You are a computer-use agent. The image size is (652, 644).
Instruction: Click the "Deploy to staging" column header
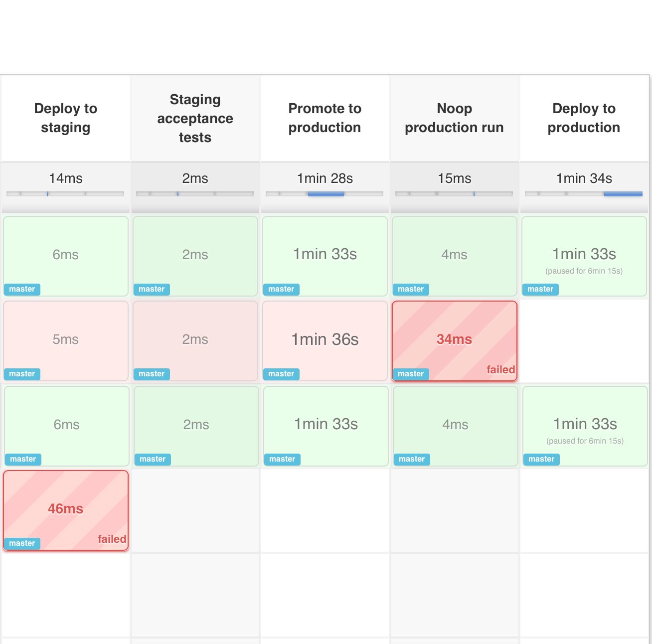coord(66,118)
